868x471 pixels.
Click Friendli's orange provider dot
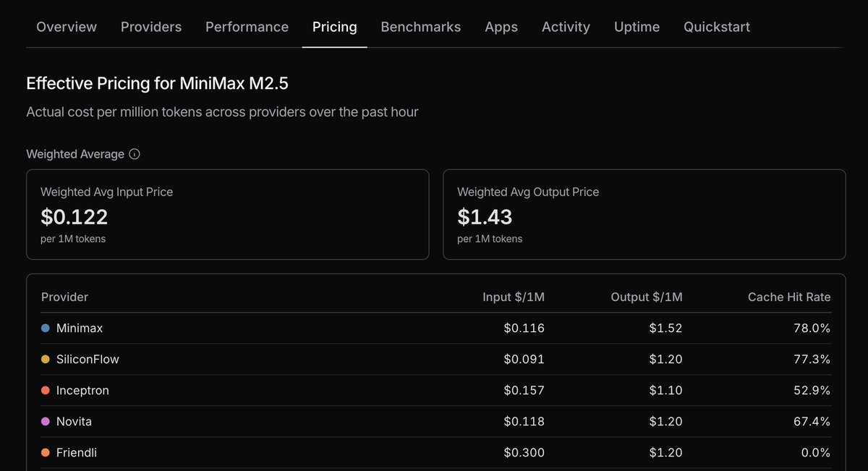pos(46,452)
